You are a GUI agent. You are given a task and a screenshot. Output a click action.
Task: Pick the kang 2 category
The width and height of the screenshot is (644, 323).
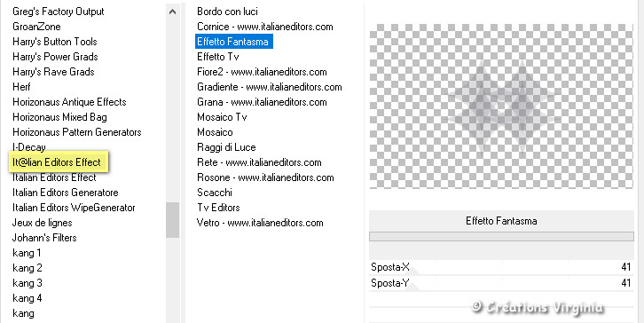click(27, 268)
